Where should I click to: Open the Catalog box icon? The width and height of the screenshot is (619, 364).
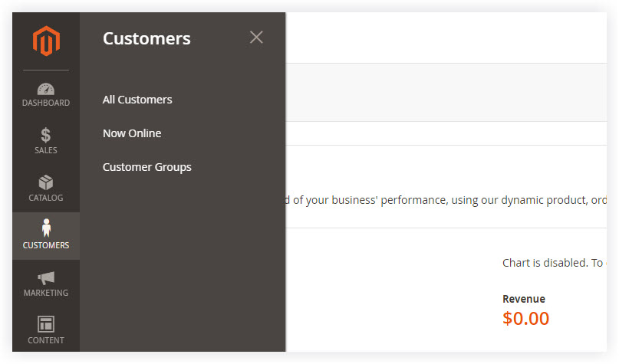tap(46, 182)
